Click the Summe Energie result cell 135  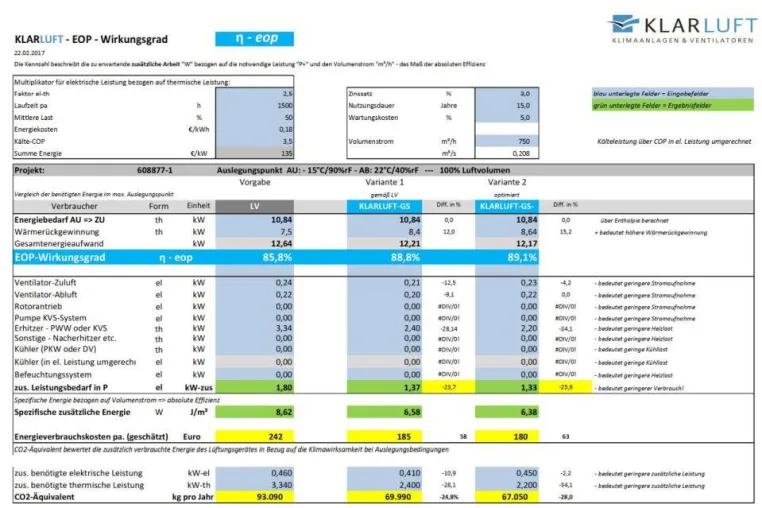coord(255,153)
